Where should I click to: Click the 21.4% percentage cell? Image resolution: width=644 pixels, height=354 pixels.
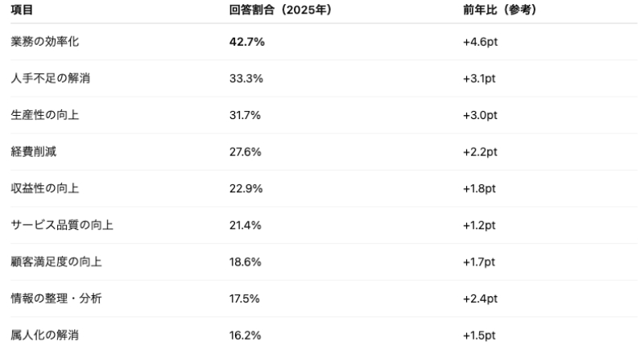click(246, 225)
